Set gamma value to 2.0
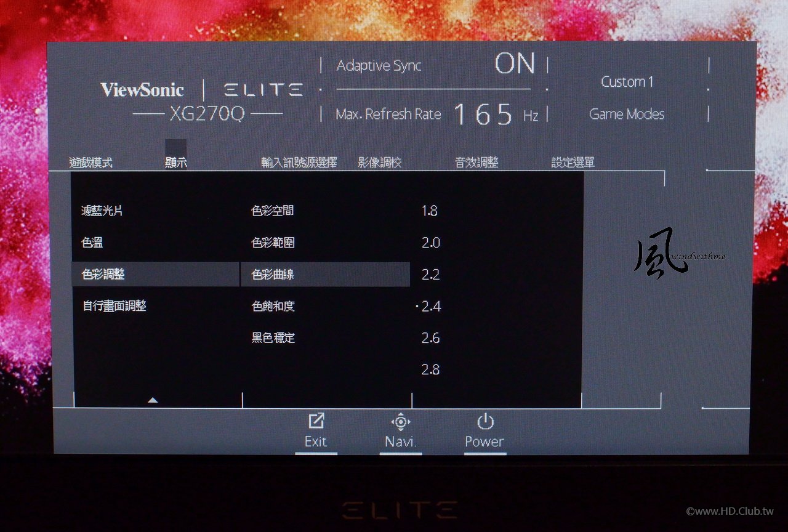This screenshot has width=788, height=532. pos(431,243)
